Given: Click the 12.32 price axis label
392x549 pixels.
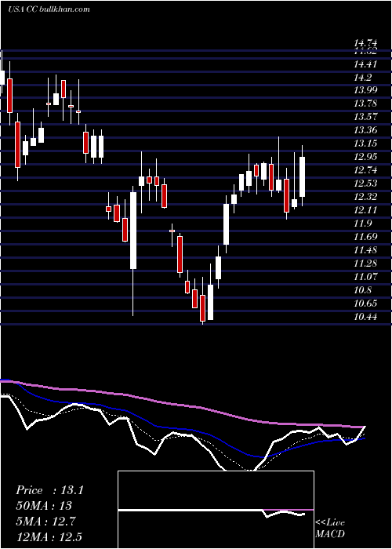Looking at the screenshot, I should pyautogui.click(x=366, y=197).
